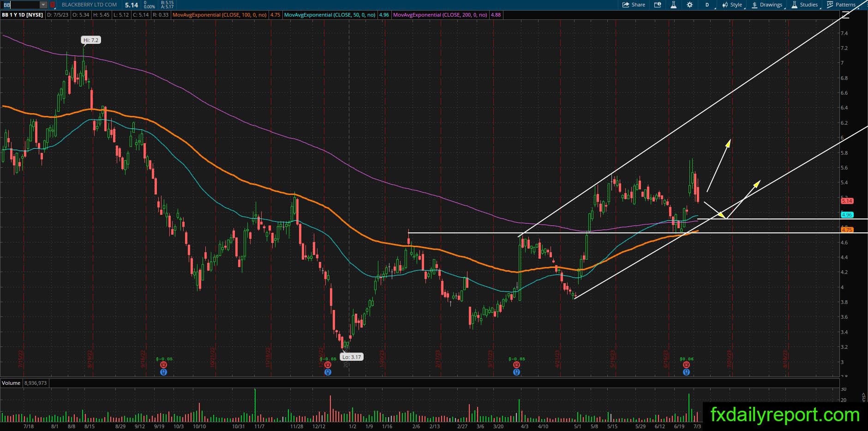Click the 30 volume axis label

click(x=843, y=389)
